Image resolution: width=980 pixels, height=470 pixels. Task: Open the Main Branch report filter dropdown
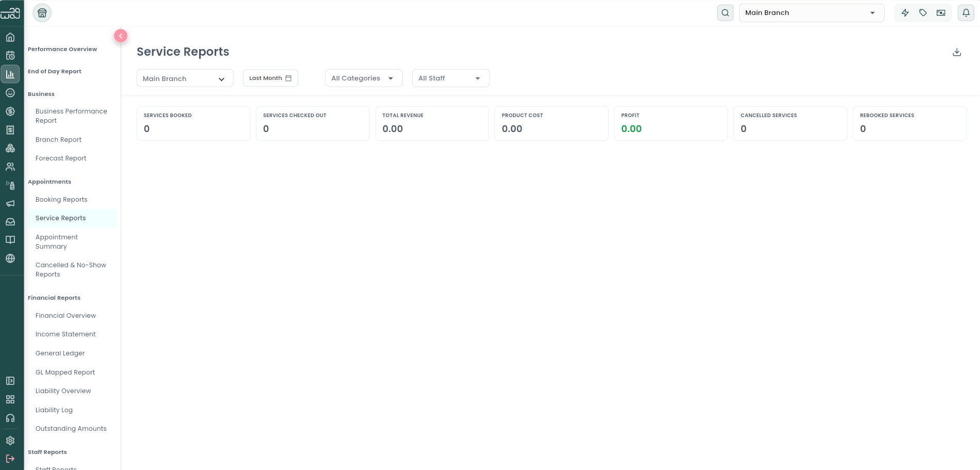pos(185,78)
